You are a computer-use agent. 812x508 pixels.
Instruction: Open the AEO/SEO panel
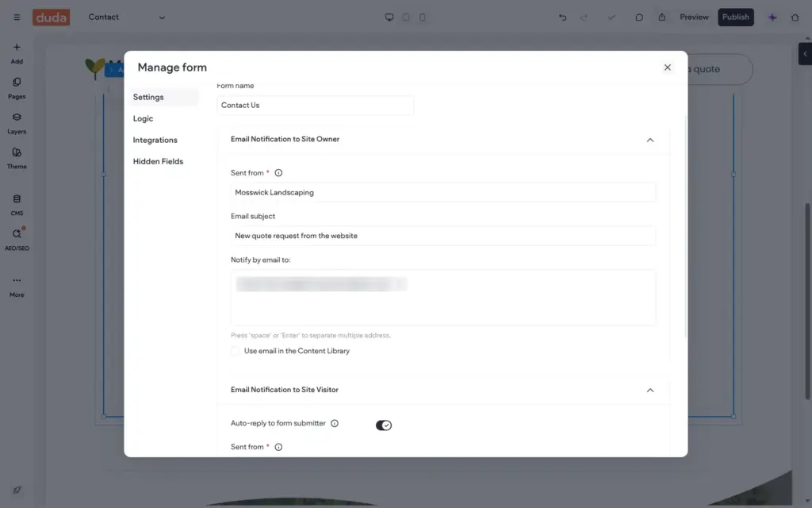coord(17,240)
